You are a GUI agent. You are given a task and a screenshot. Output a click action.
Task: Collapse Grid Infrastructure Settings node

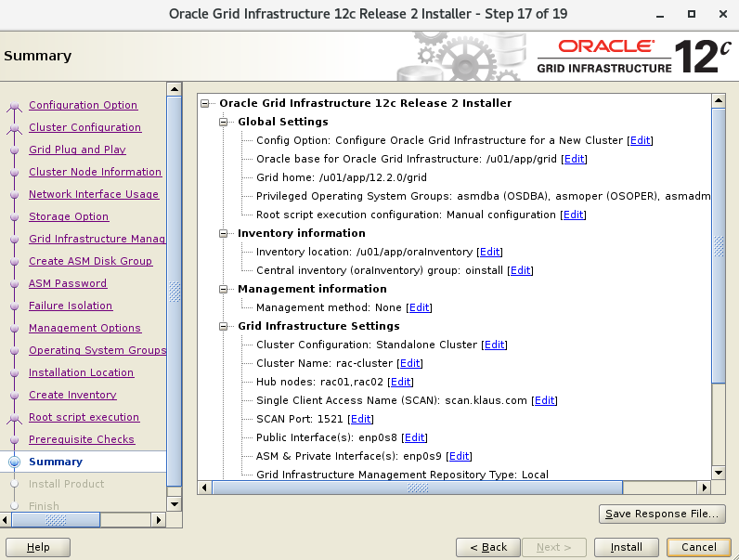click(x=224, y=326)
